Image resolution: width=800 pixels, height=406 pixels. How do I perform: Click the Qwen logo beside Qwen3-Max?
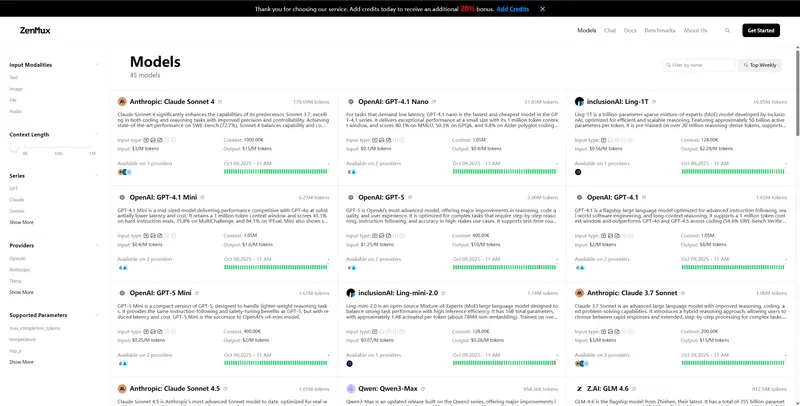[x=350, y=388]
